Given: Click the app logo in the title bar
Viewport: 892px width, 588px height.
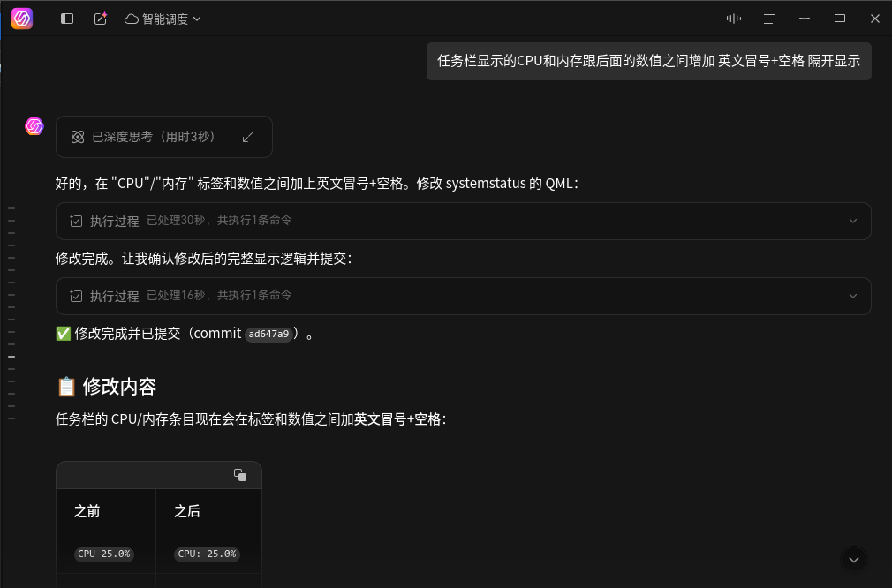Looking at the screenshot, I should pyautogui.click(x=22, y=19).
